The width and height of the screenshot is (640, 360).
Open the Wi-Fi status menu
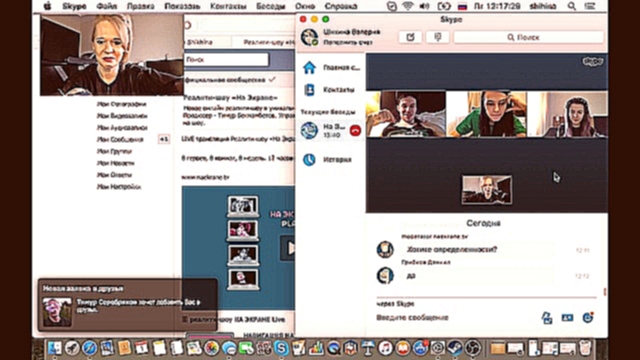pyautogui.click(x=407, y=6)
